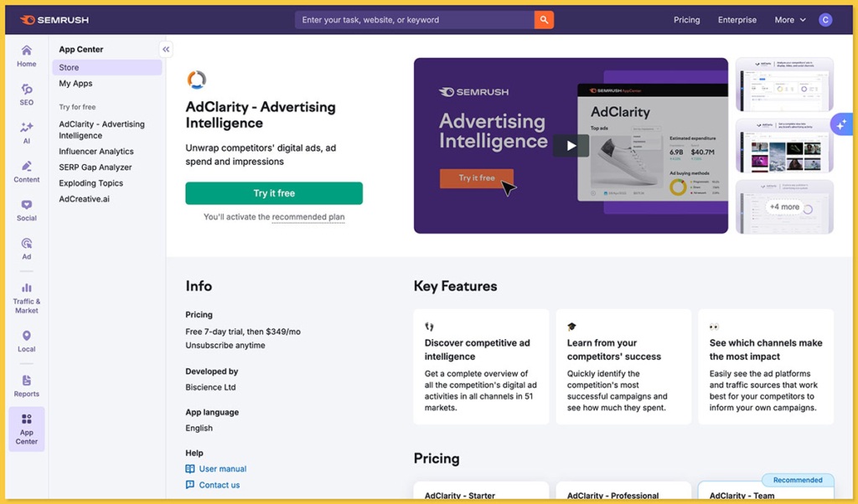Collapse the App Center panel with the chevron
Viewport: 858px width, 504px height.
166,49
